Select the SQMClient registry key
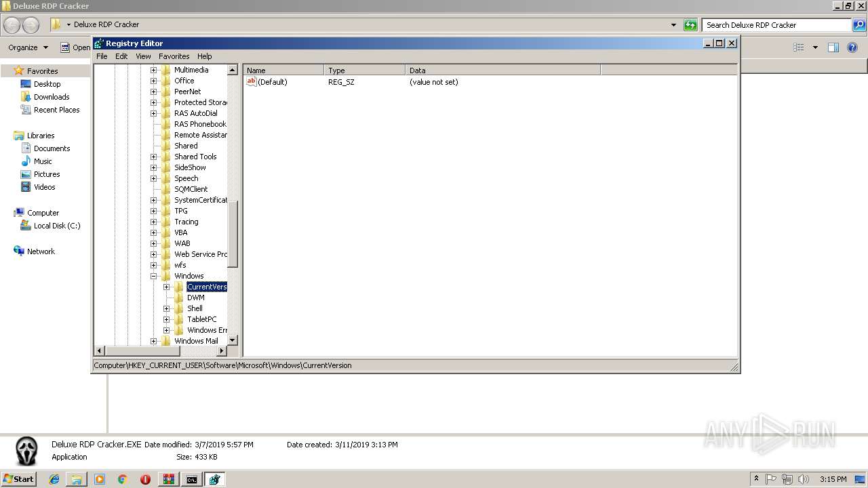The width and height of the screenshot is (868, 488). (x=191, y=189)
